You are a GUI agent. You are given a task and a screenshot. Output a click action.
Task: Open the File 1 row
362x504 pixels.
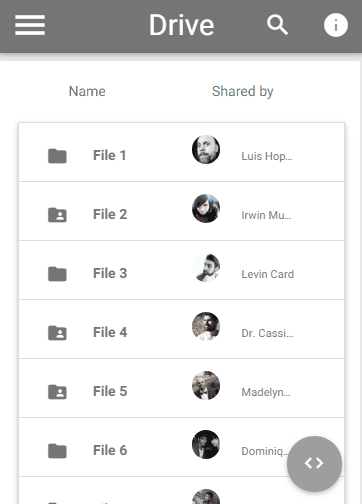click(181, 152)
